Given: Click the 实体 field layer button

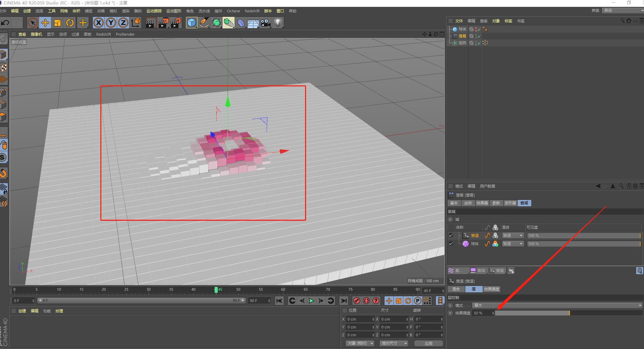Looking at the screenshot, I should 478,270.
